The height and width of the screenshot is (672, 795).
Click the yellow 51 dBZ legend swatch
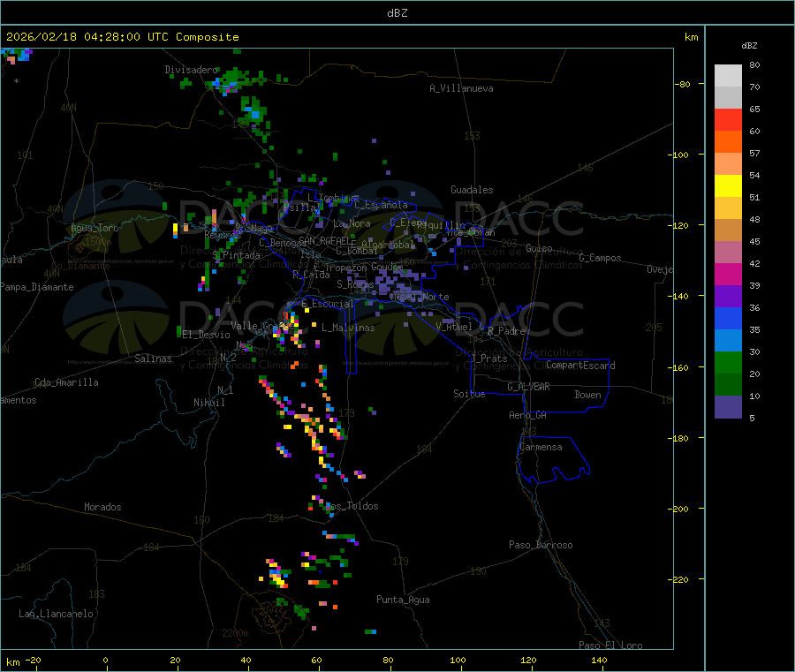click(728, 186)
